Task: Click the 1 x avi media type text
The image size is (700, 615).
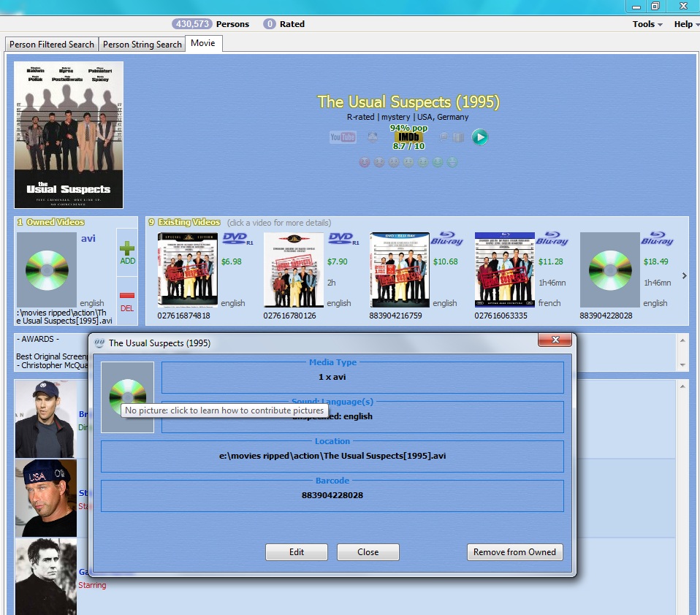Action: pyautogui.click(x=332, y=377)
